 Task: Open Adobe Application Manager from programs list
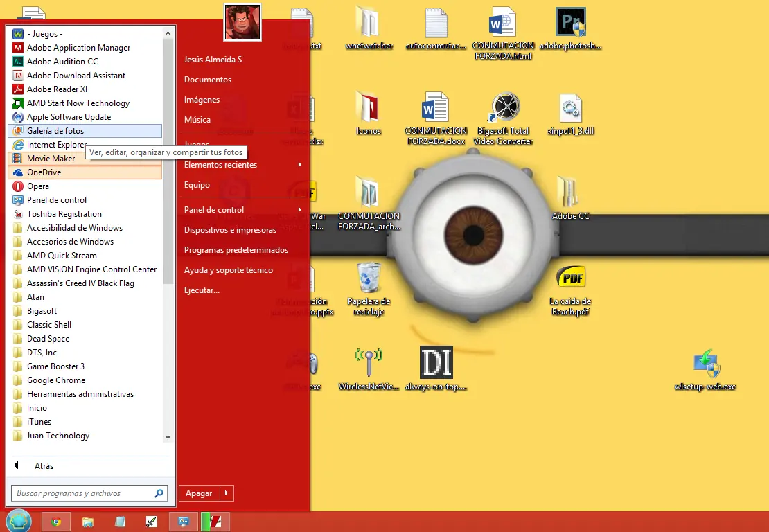click(x=85, y=48)
